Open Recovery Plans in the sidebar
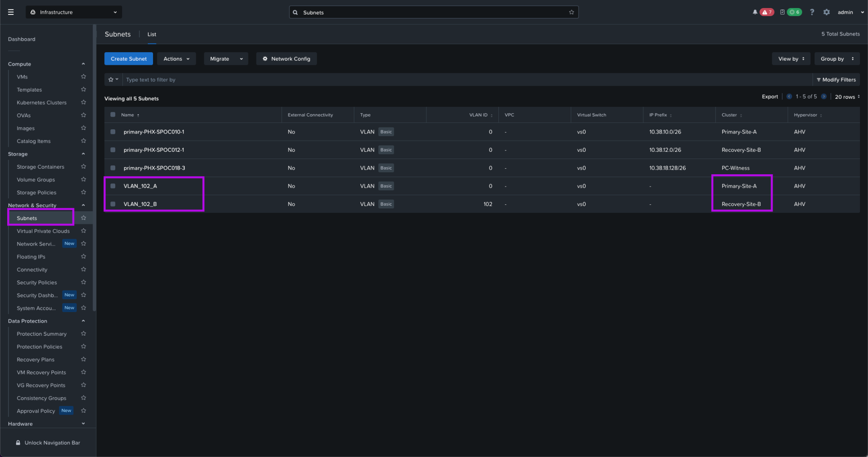 36,359
